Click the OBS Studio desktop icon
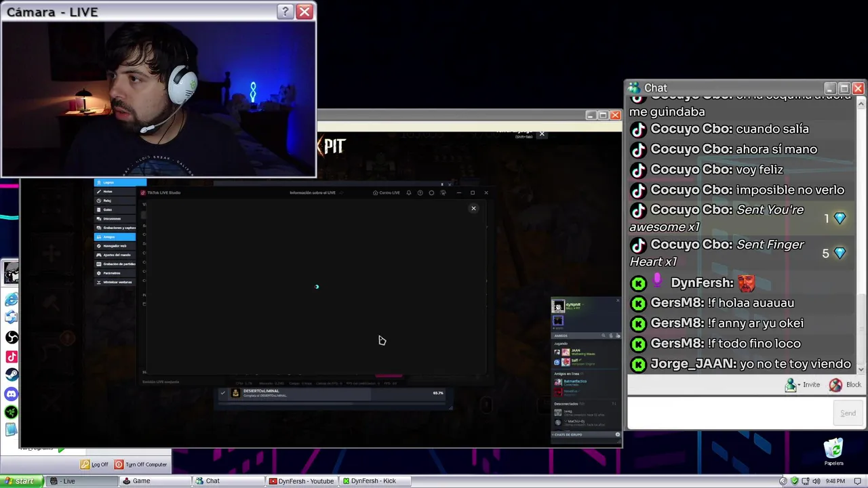 click(x=12, y=337)
